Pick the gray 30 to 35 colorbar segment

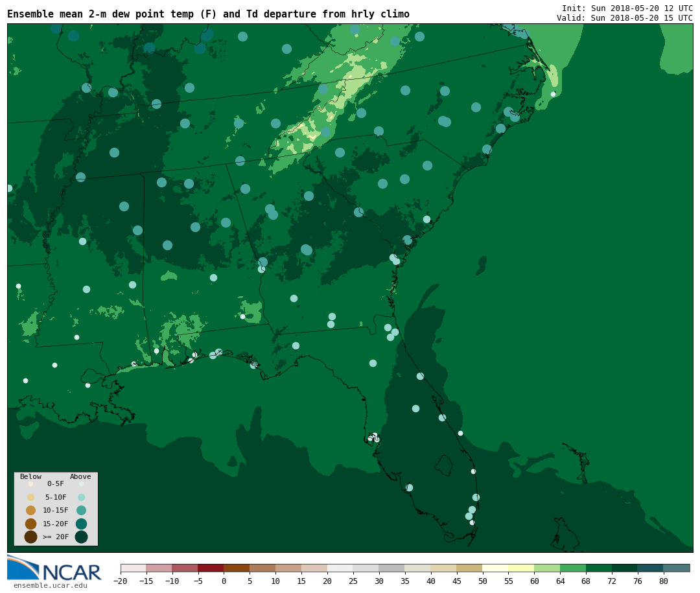[392, 568]
